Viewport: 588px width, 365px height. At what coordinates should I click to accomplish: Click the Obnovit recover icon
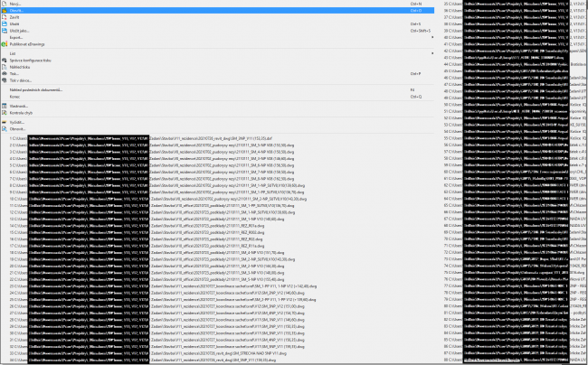(5, 129)
